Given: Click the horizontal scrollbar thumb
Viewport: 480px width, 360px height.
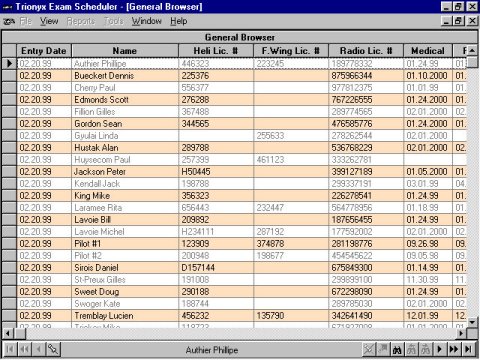Looking at the screenshot, I should pos(20,333).
